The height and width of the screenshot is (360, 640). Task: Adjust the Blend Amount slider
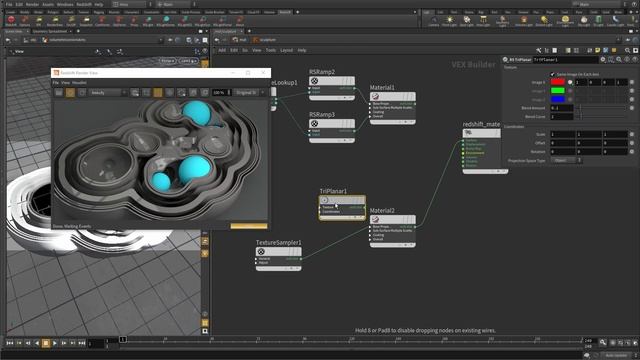(x=601, y=108)
